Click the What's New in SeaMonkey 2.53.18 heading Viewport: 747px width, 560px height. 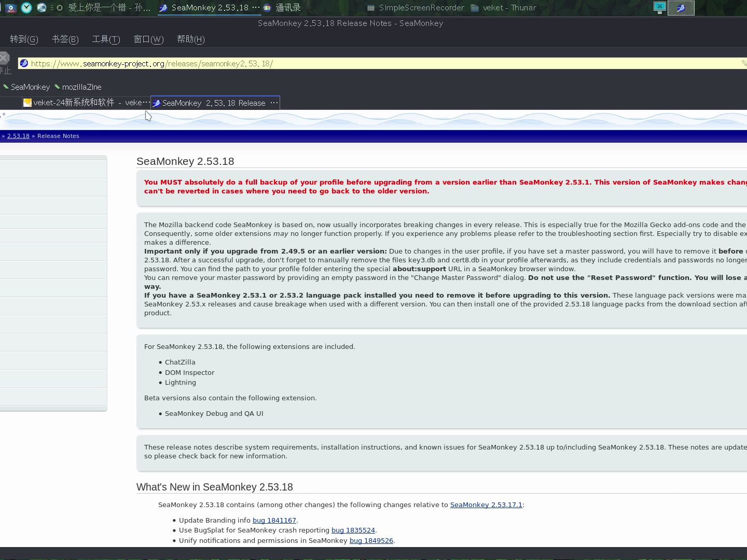click(215, 487)
